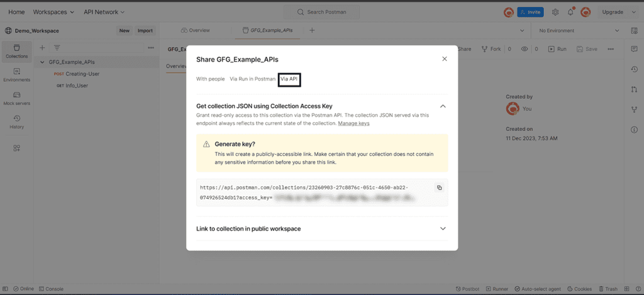Open Collections in the sidebar
644x295 pixels.
tap(17, 52)
